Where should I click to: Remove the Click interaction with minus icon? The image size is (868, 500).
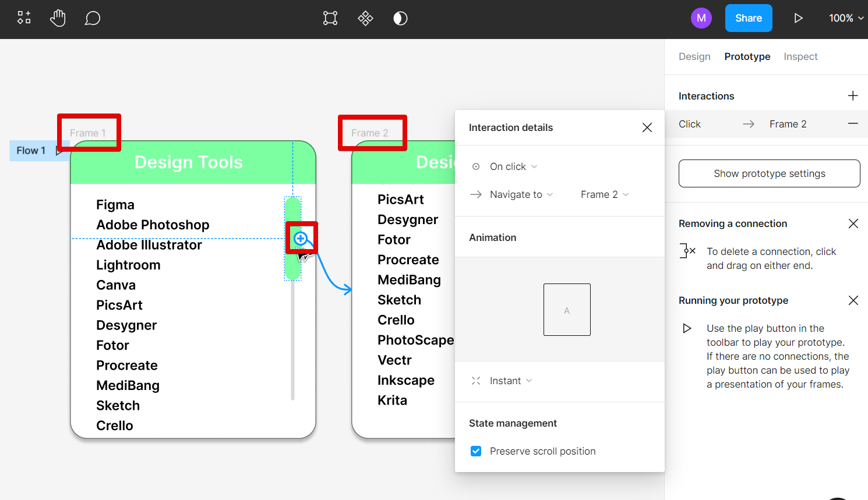(x=853, y=124)
